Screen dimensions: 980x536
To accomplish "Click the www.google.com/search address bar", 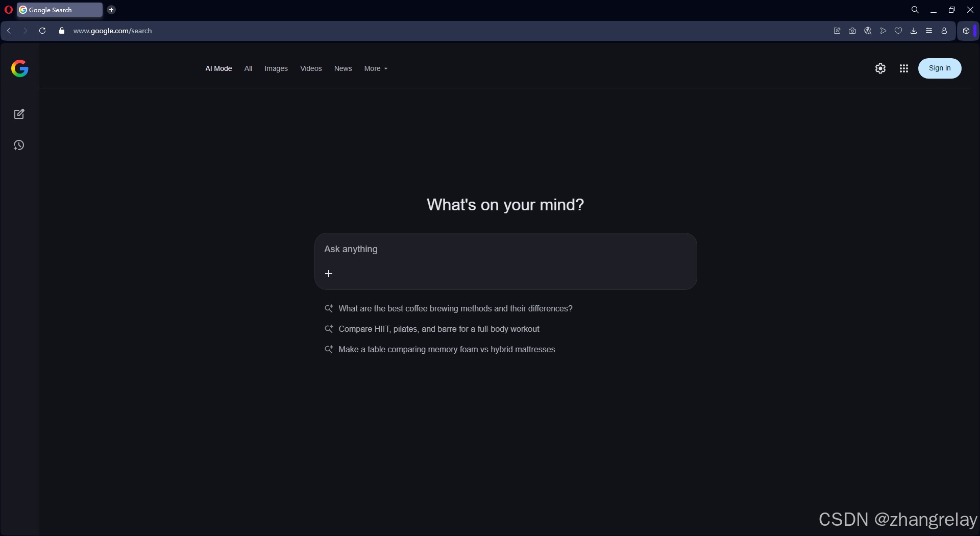I will pyautogui.click(x=112, y=31).
